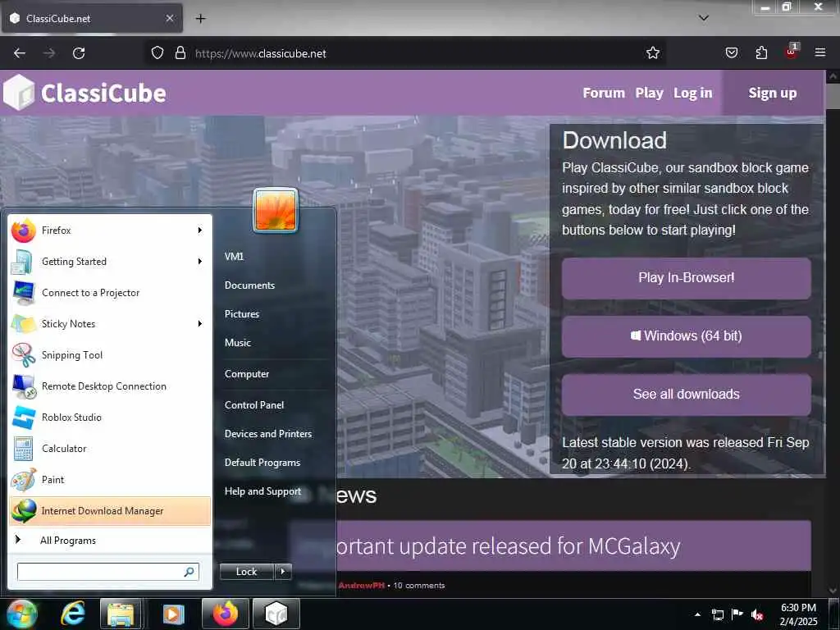The height and width of the screenshot is (630, 840).
Task: Open Internet Explorer from taskbar
Action: coord(73,614)
